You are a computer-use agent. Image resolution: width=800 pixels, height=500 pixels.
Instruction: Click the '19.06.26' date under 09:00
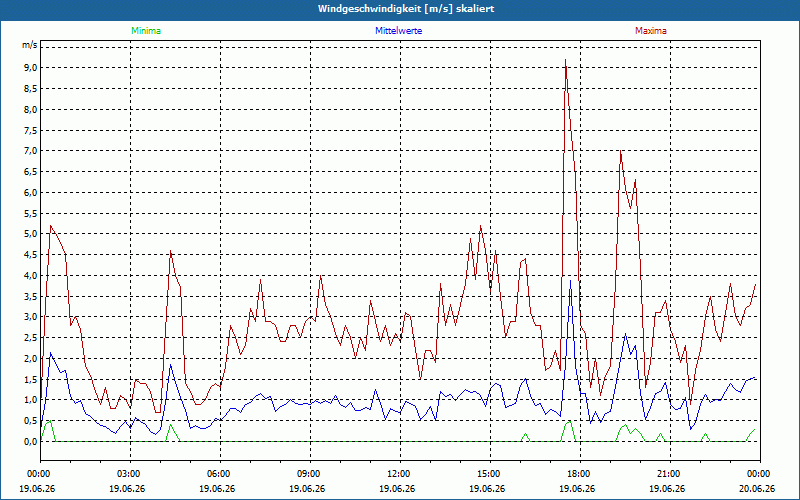pos(307,488)
